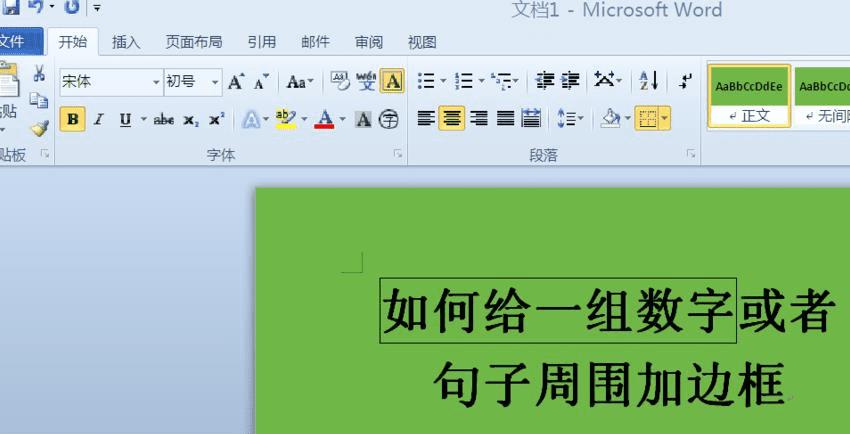This screenshot has height=434, width=850.
Task: Click the Grow Font icon
Action: click(236, 82)
